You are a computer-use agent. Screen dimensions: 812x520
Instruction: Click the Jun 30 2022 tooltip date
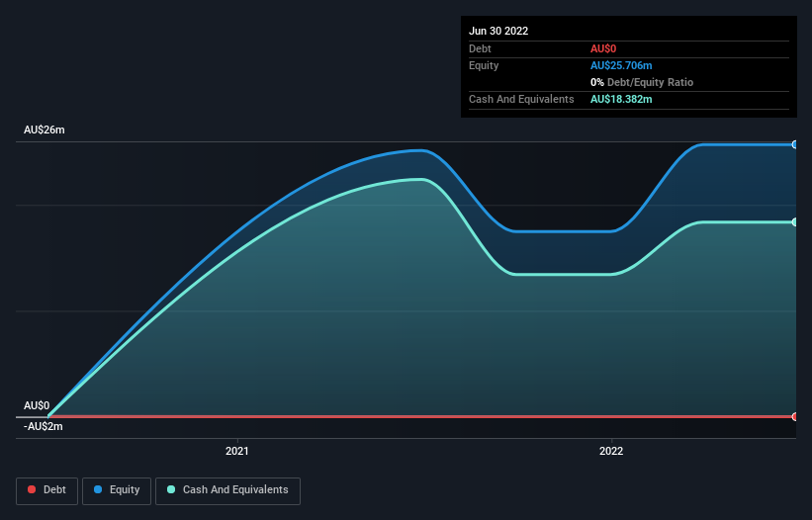click(498, 31)
